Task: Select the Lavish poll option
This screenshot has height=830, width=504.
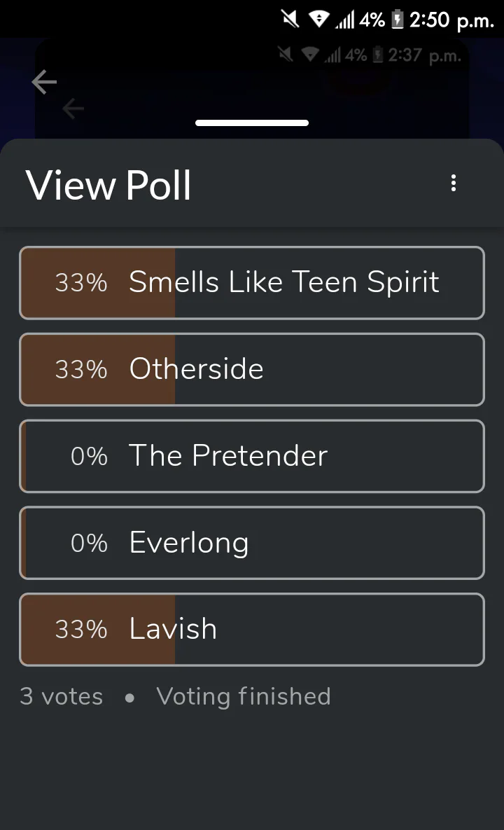Action: 252,630
